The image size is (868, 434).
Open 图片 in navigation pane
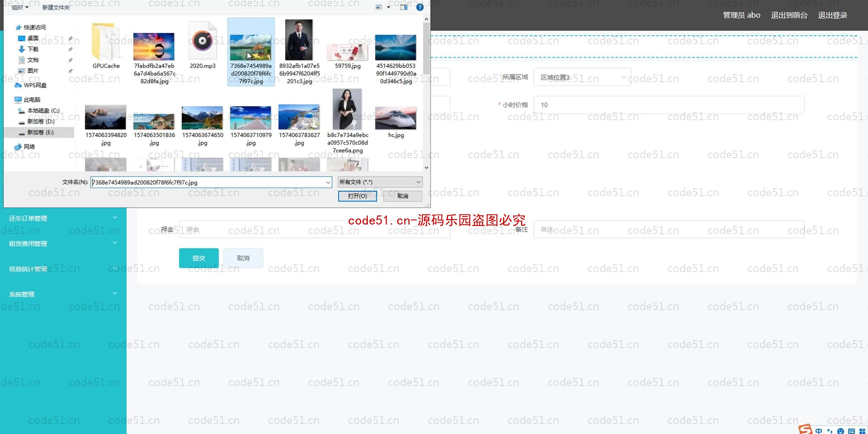29,71
